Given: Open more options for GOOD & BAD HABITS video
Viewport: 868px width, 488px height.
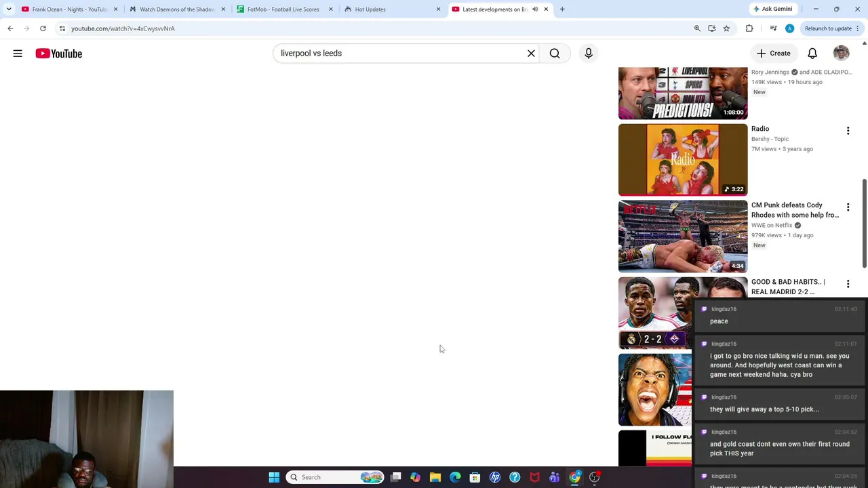Looking at the screenshot, I should (x=848, y=284).
